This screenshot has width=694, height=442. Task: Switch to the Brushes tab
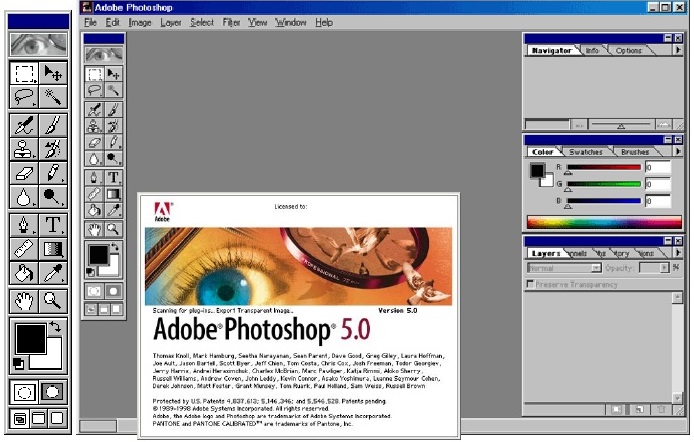[635, 152]
